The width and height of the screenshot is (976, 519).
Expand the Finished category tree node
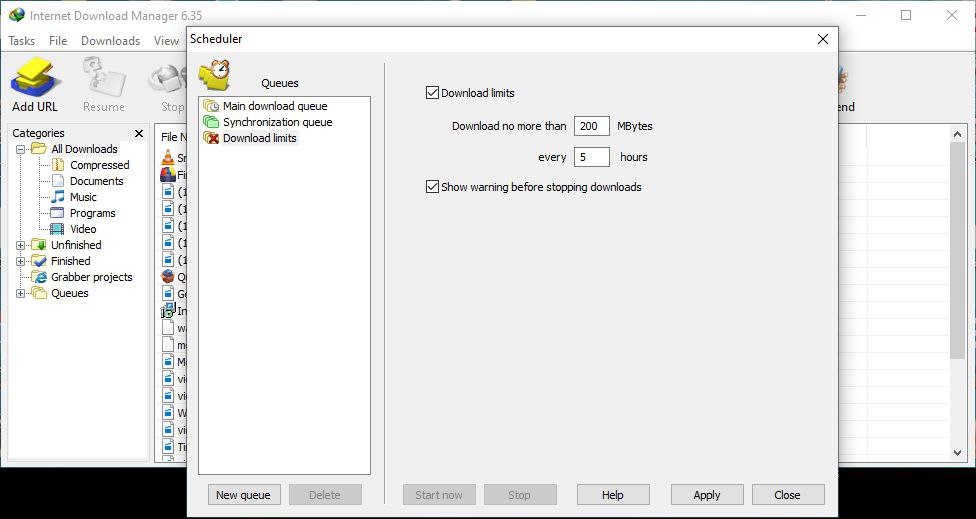(x=21, y=261)
